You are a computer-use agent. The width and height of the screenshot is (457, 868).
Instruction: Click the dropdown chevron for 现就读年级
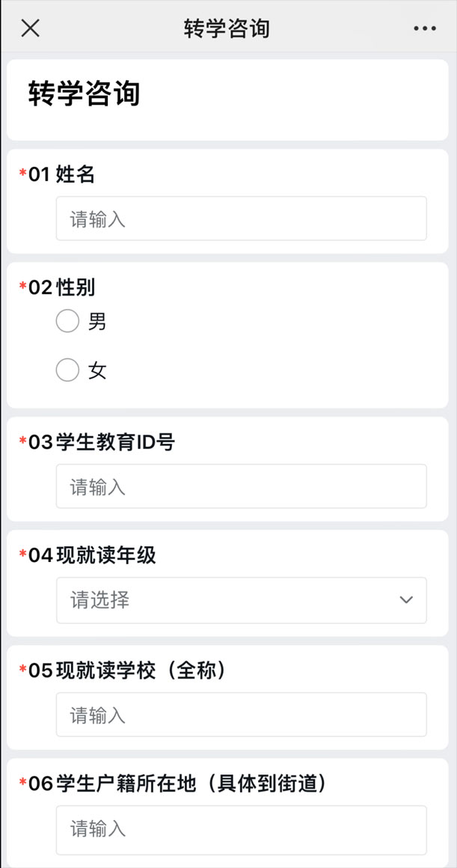(405, 600)
